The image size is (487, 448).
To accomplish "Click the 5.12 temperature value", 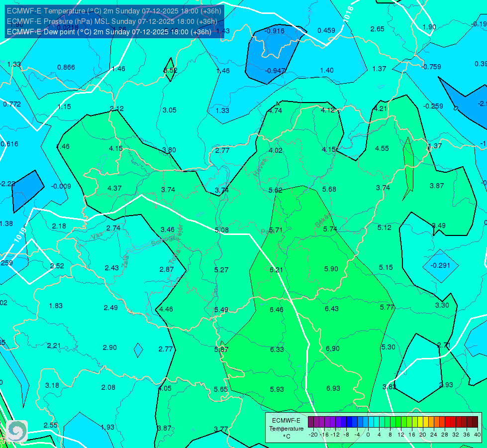I will [x=385, y=227].
